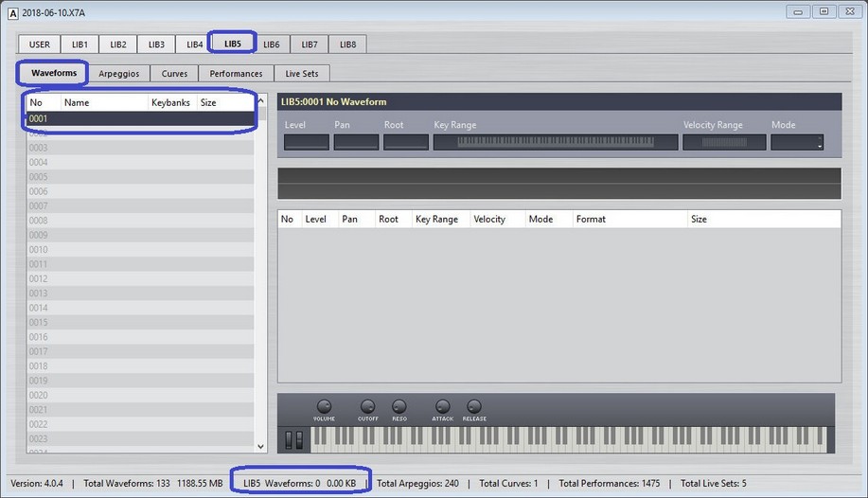Sort waveform list by Name column
868x498 pixels.
[104, 102]
